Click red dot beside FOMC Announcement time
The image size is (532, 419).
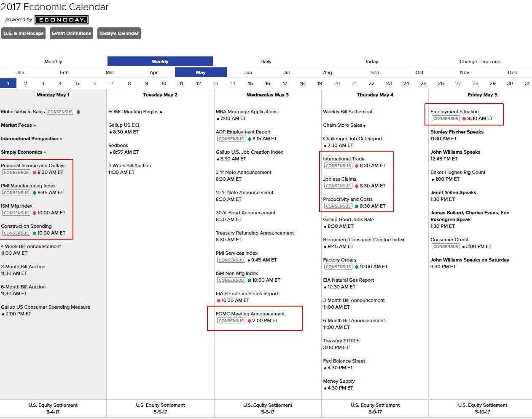pos(250,321)
